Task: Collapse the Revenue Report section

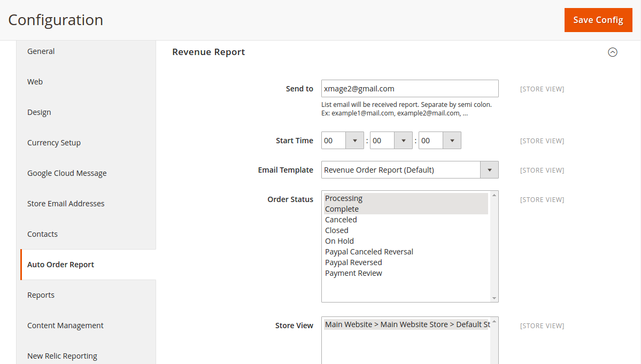Action: pyautogui.click(x=613, y=52)
